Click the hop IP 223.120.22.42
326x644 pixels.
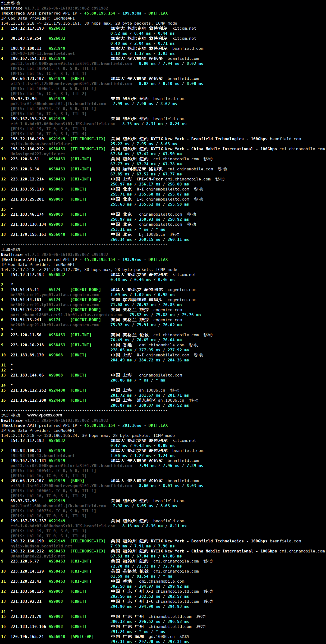26,581
